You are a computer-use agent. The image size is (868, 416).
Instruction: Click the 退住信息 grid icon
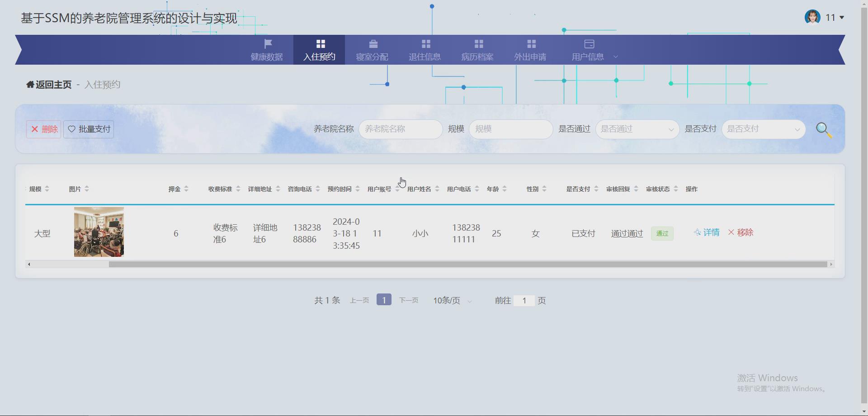[x=425, y=44]
